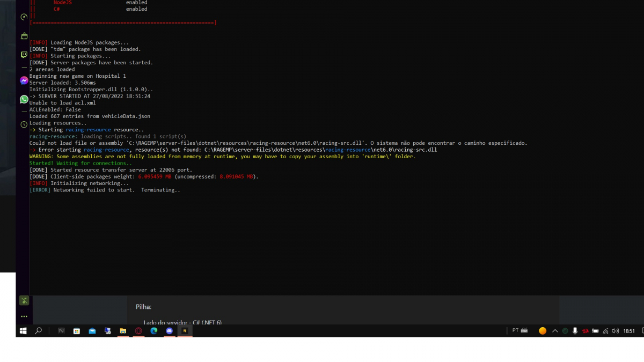Open the N app on taskbar

coord(61,331)
